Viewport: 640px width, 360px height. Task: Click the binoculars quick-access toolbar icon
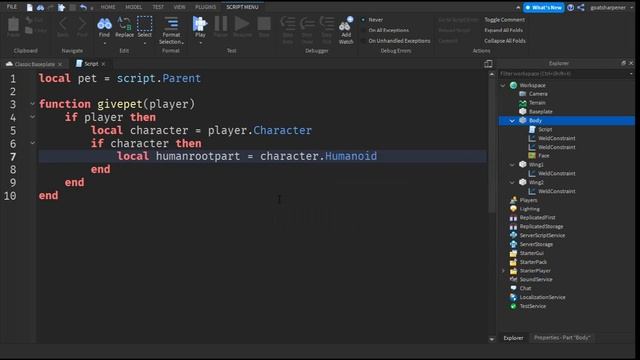[x=40, y=7]
